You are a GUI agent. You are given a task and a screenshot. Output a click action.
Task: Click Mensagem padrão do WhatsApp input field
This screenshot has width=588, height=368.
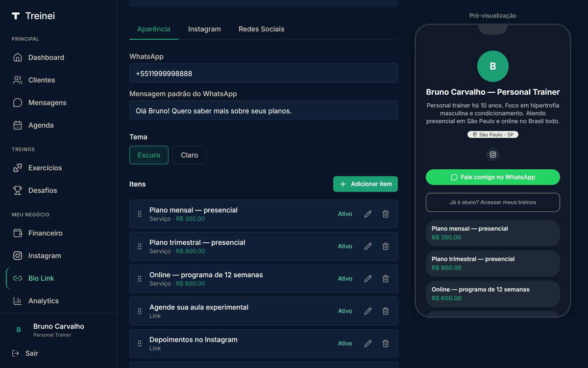(x=264, y=110)
